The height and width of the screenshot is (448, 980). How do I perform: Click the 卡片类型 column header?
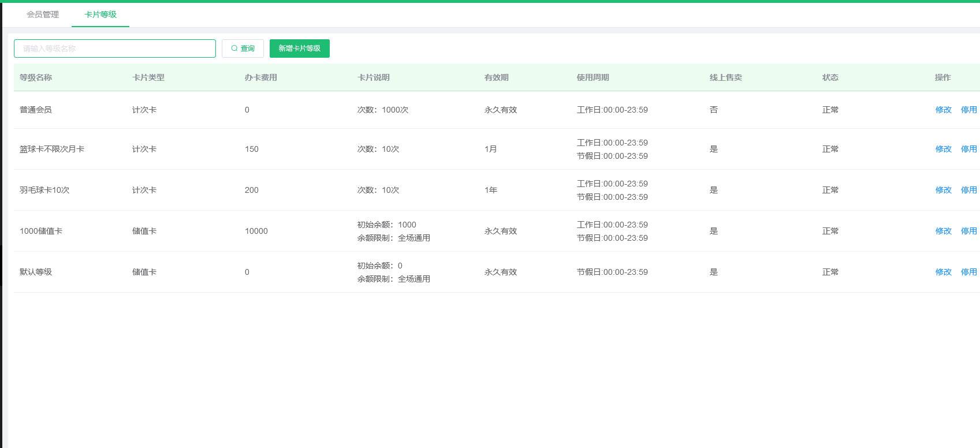148,77
